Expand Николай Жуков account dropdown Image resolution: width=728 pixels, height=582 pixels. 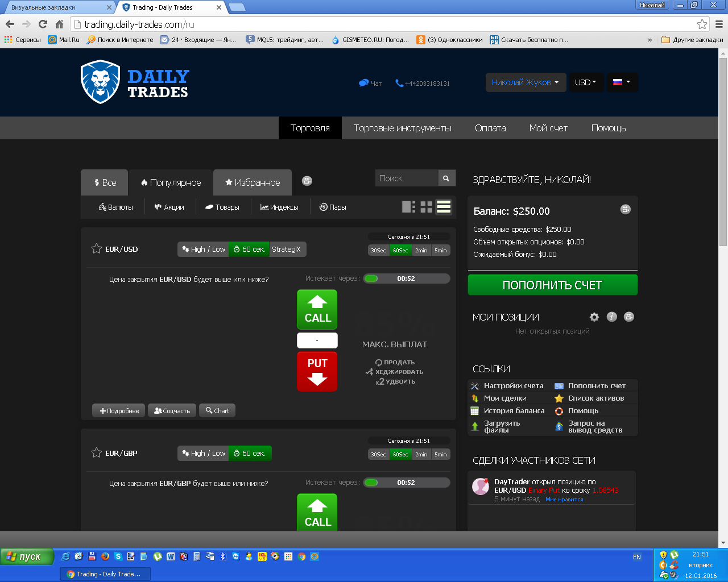point(525,82)
